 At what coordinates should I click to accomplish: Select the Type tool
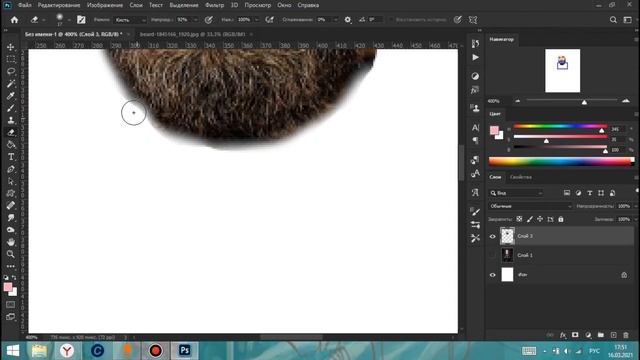pyautogui.click(x=11, y=157)
